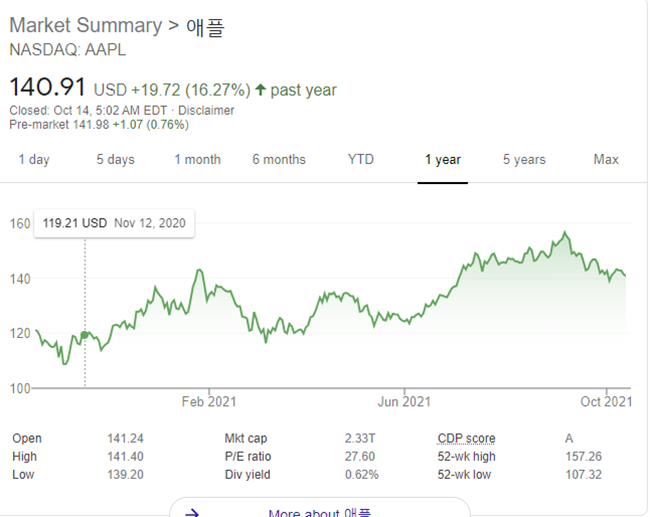The height and width of the screenshot is (517, 650).
Task: Click the Jun 2021 axis label
Action: tap(404, 402)
